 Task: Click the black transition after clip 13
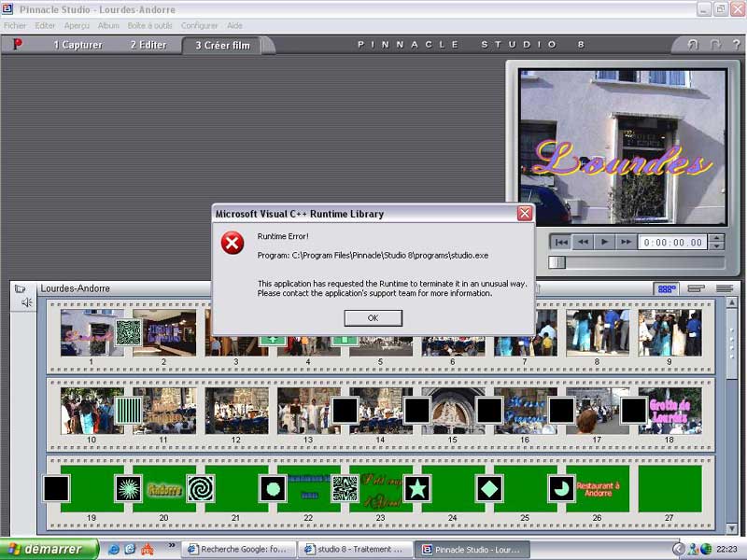click(345, 410)
